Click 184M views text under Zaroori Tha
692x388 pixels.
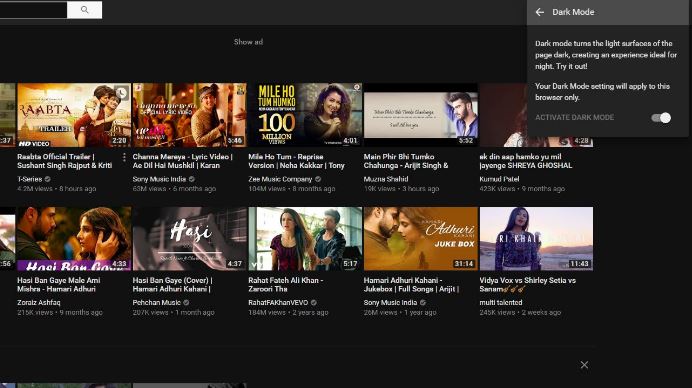[x=267, y=313]
